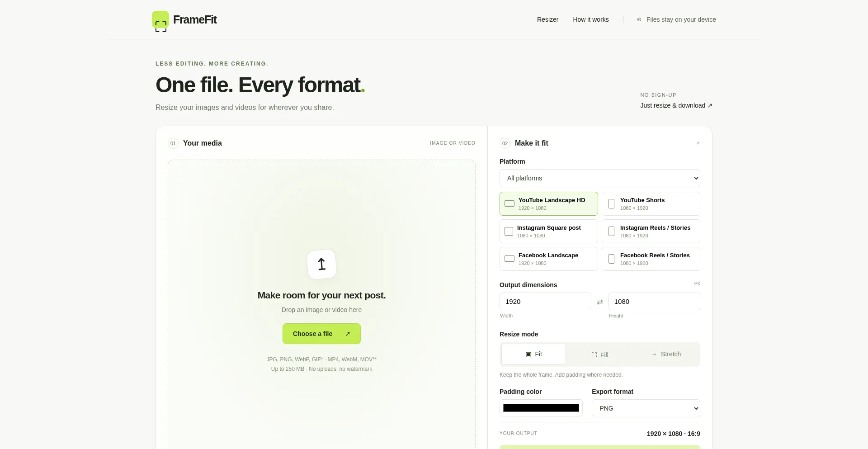Viewport: 868px width, 449px height.
Task: Click the YouTube Shorts portrait shape icon
Action: (x=611, y=203)
